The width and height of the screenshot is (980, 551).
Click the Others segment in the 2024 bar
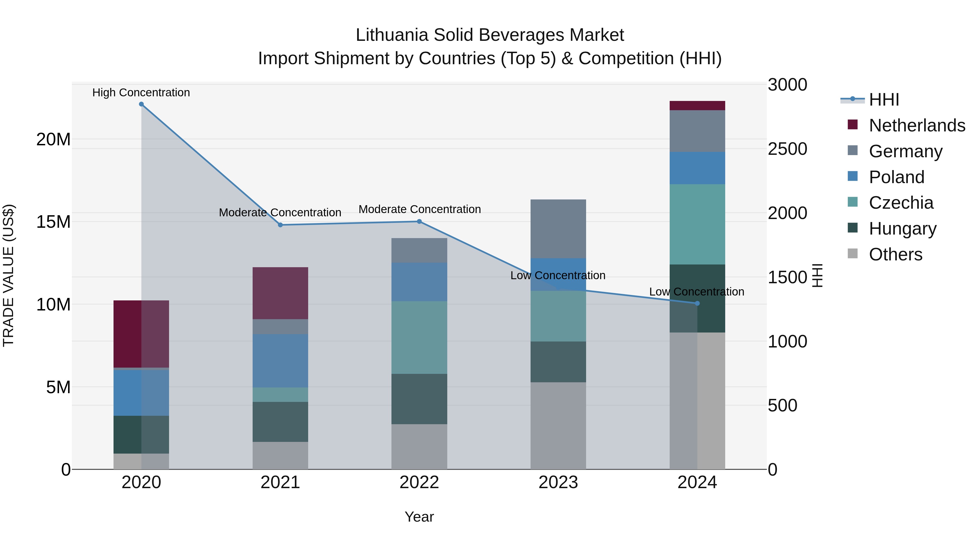click(x=697, y=401)
